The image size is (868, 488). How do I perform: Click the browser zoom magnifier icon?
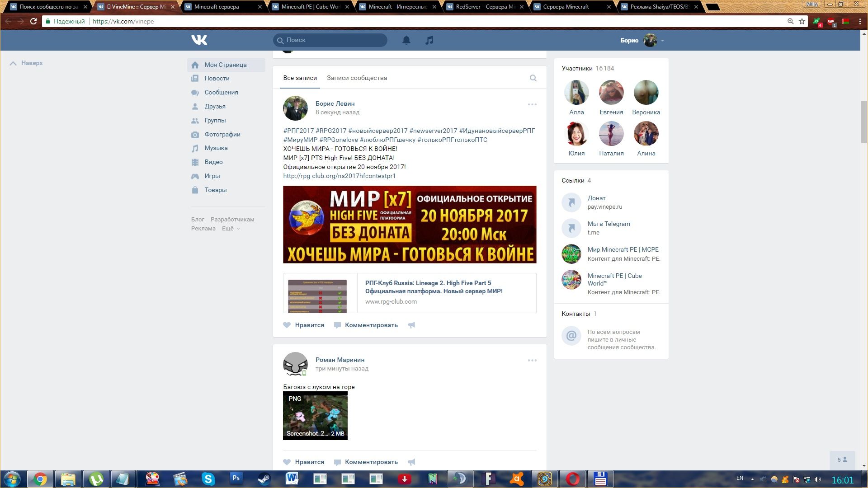click(x=790, y=21)
